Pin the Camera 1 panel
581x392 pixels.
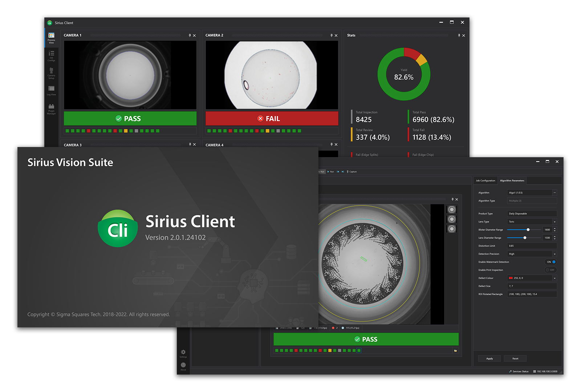tap(189, 35)
